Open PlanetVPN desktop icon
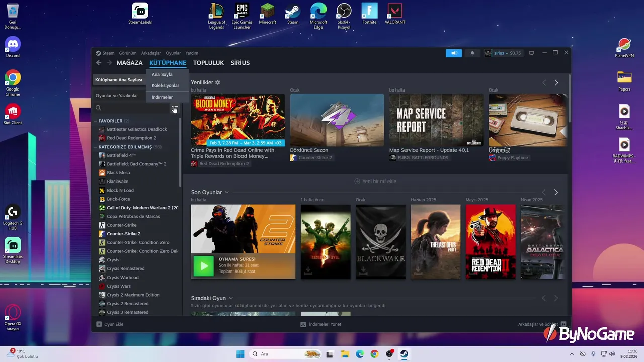This screenshot has height=362, width=644. [624, 48]
